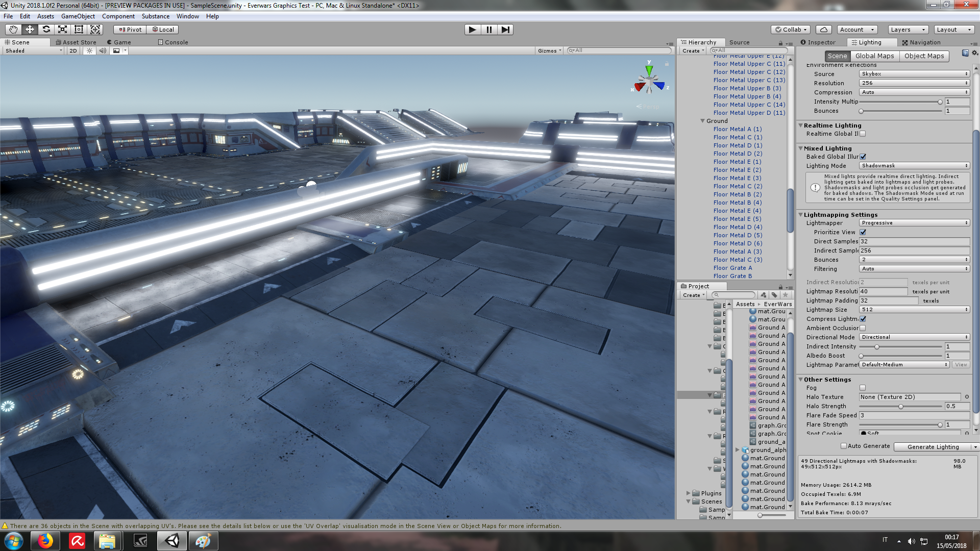Enable Auto Generate checkbox
The width and height of the screenshot is (980, 551).
844,446
